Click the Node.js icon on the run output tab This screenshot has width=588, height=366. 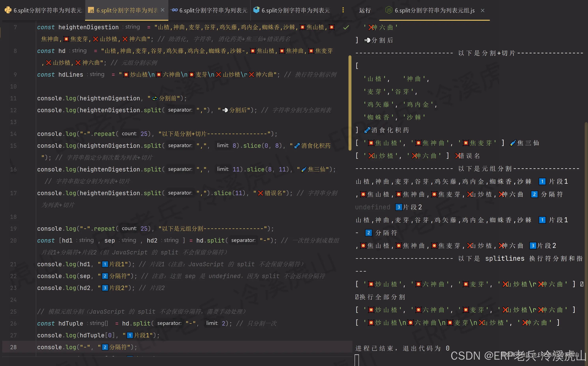388,10
